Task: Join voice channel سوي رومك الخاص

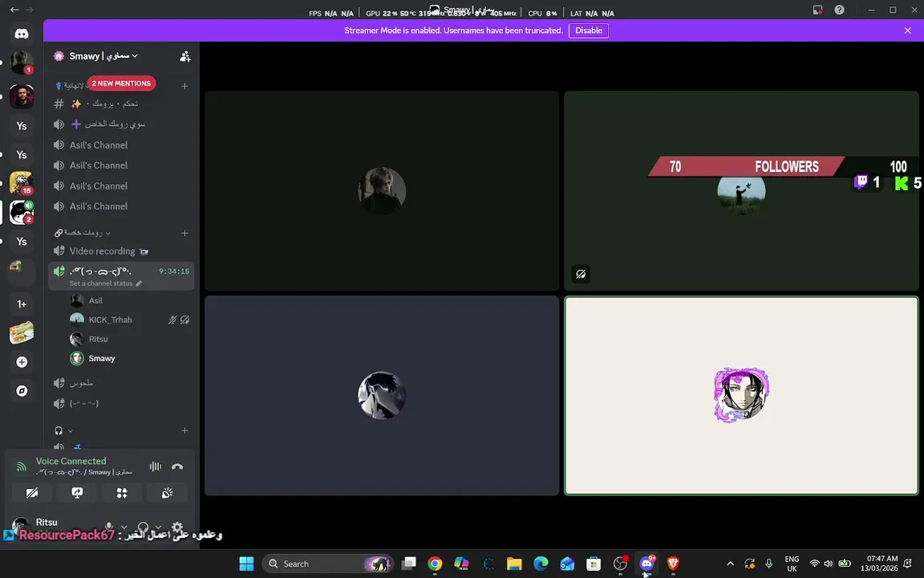Action: (x=121, y=124)
